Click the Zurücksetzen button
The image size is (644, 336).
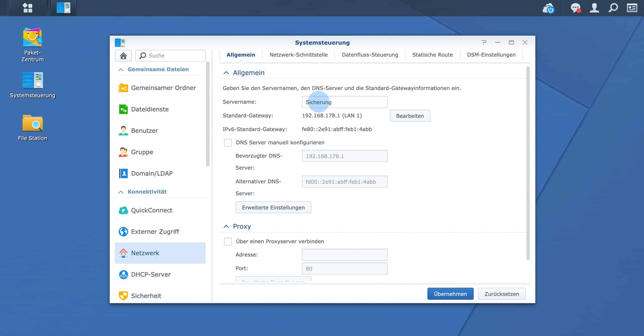502,294
